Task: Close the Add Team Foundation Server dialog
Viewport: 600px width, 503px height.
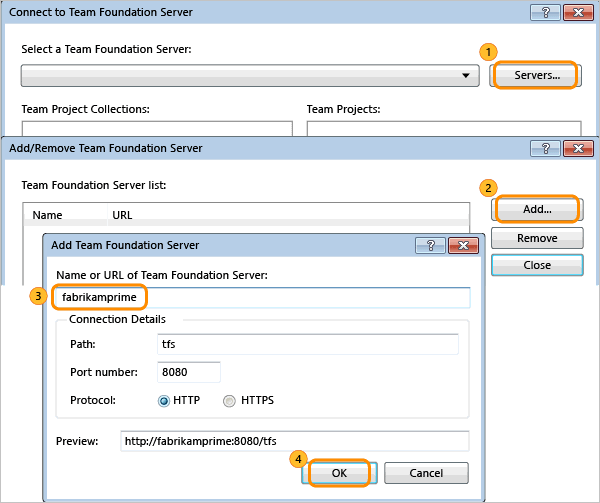Action: click(463, 245)
